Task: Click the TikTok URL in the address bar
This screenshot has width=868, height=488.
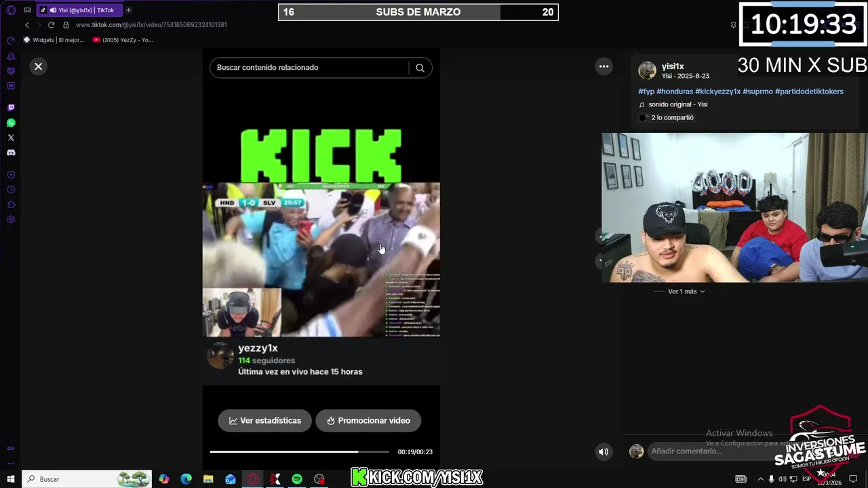Action: coord(151,25)
